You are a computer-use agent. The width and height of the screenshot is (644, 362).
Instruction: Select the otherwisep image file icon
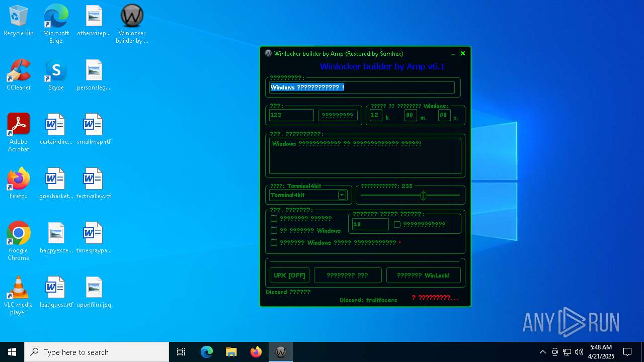(x=94, y=21)
